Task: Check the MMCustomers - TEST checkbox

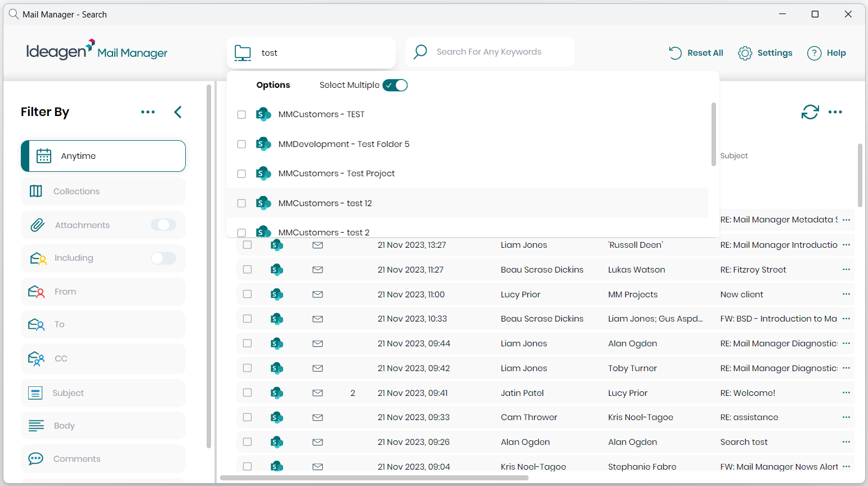Action: 241,115
